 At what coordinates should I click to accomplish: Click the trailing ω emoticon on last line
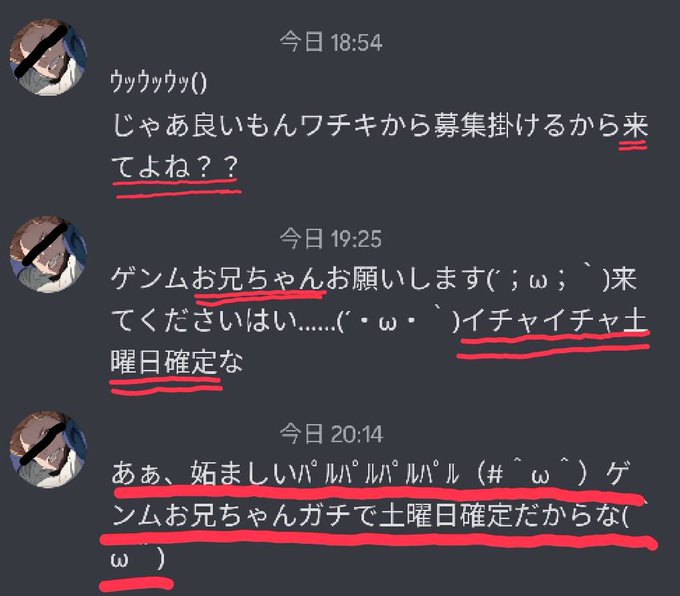[x=138, y=558]
